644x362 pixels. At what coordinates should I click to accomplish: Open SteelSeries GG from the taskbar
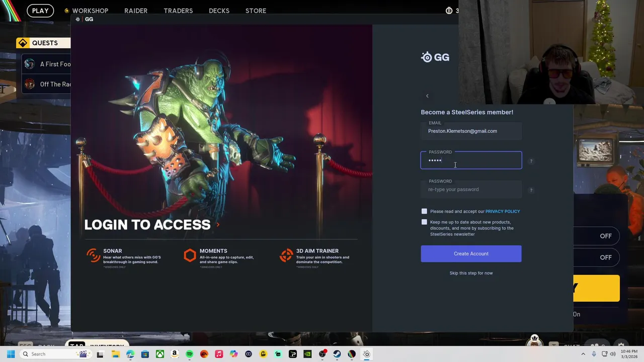pos(367,354)
